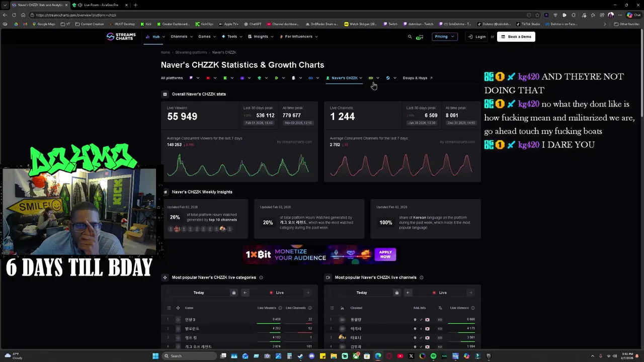Viewport: 644px width, 362px height.
Task: Expand the dropdown arrow beside Twitch icon
Action: click(x=198, y=78)
